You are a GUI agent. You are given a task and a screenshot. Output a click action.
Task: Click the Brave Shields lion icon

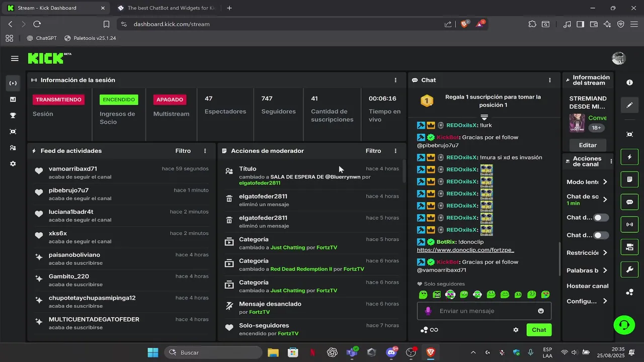point(464,24)
